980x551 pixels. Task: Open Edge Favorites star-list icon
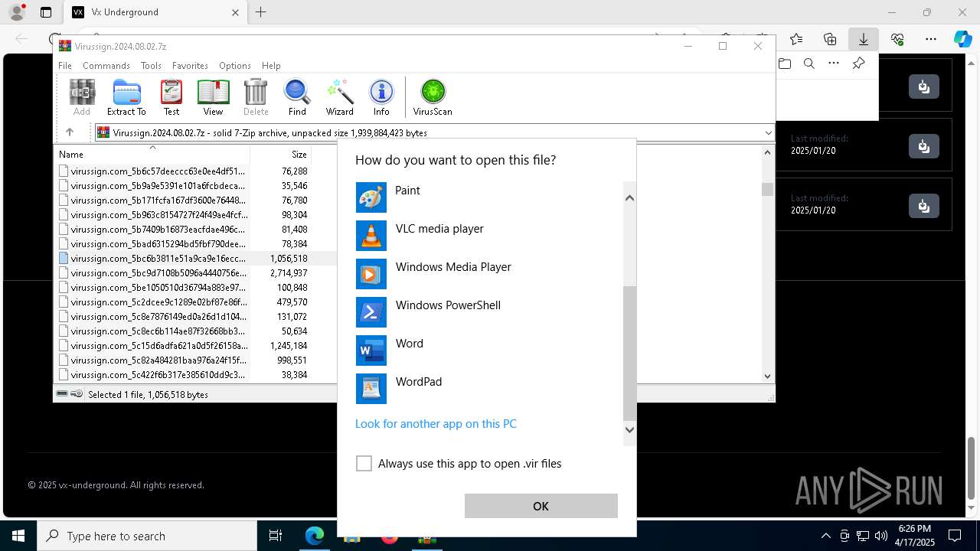pos(796,38)
